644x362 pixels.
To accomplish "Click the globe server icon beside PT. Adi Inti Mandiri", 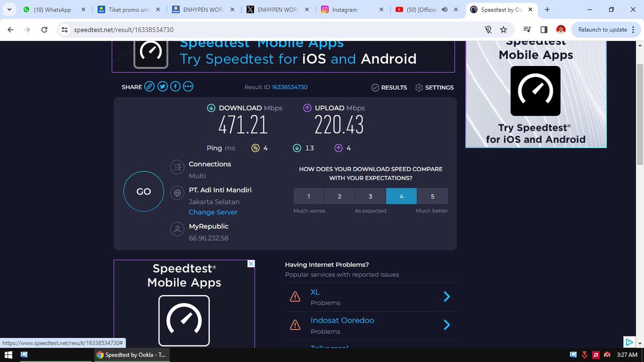I will [177, 193].
